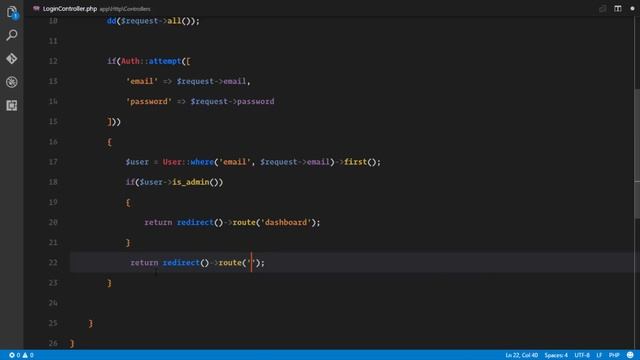640x360 pixels.
Task: Change language mode via PHP indicator
Action: (614, 355)
